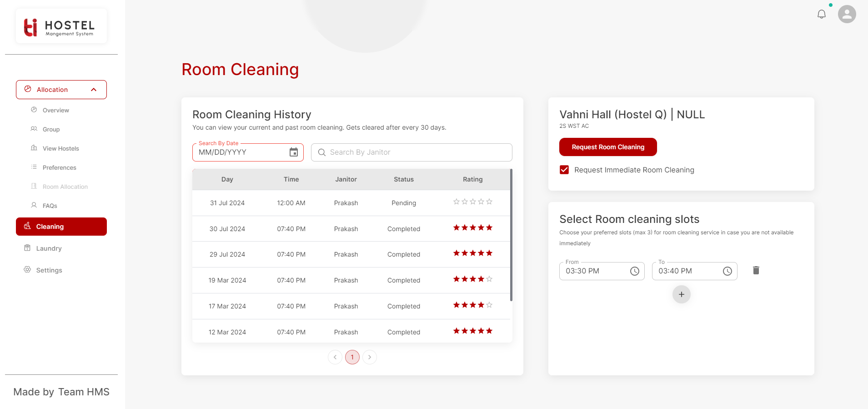
Task: Open View Hostels link in sidebar
Action: pyautogui.click(x=60, y=148)
